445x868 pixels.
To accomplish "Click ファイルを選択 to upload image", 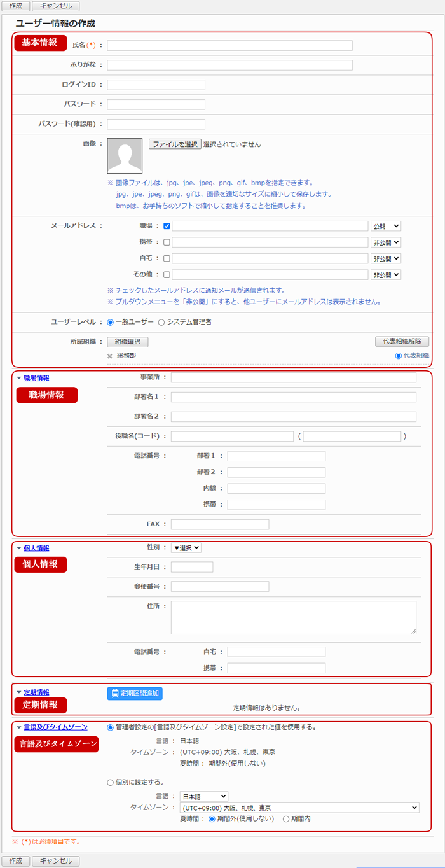I will 175,144.
